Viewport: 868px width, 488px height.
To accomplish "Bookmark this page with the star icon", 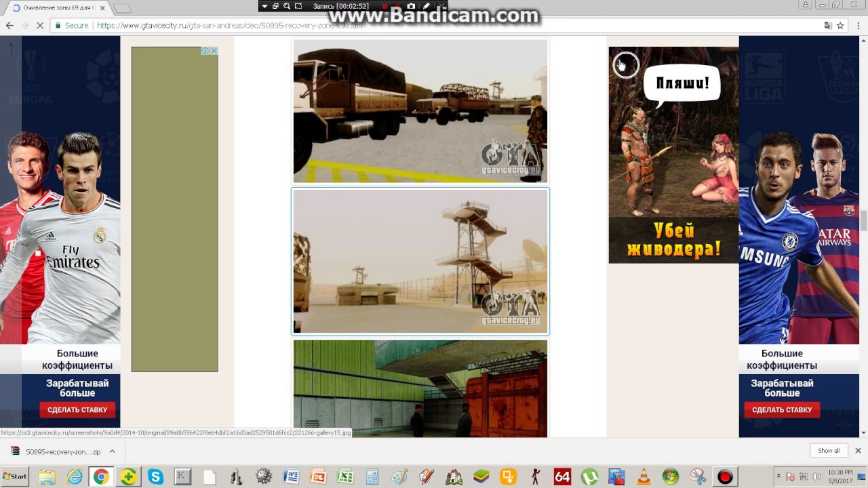I will (x=840, y=25).
